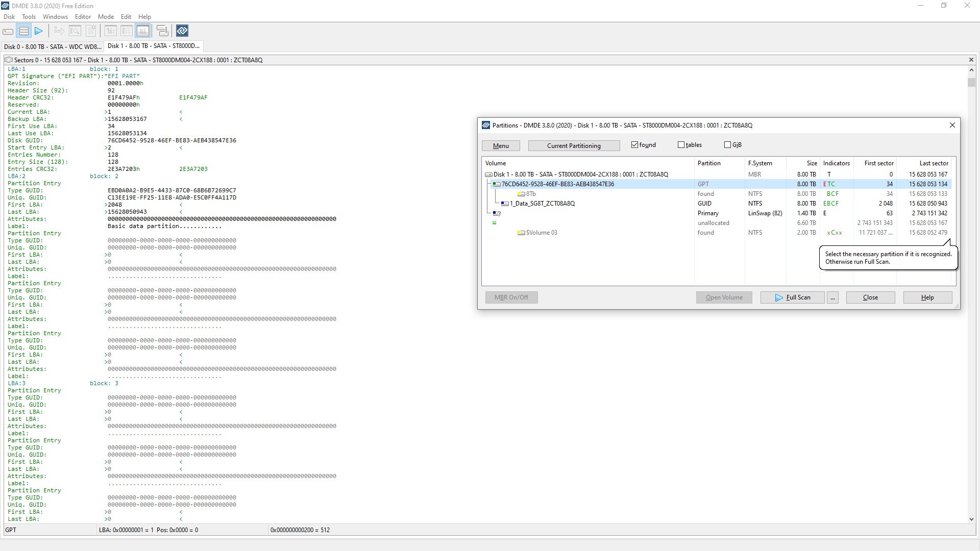Viewport: 980px width, 551px height.
Task: Click the yellow icon next to $Volume 03
Action: 521,233
